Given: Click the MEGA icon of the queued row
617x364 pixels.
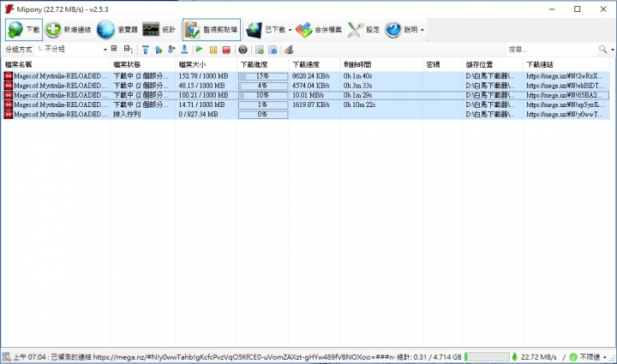Looking at the screenshot, I should pos(9,115).
